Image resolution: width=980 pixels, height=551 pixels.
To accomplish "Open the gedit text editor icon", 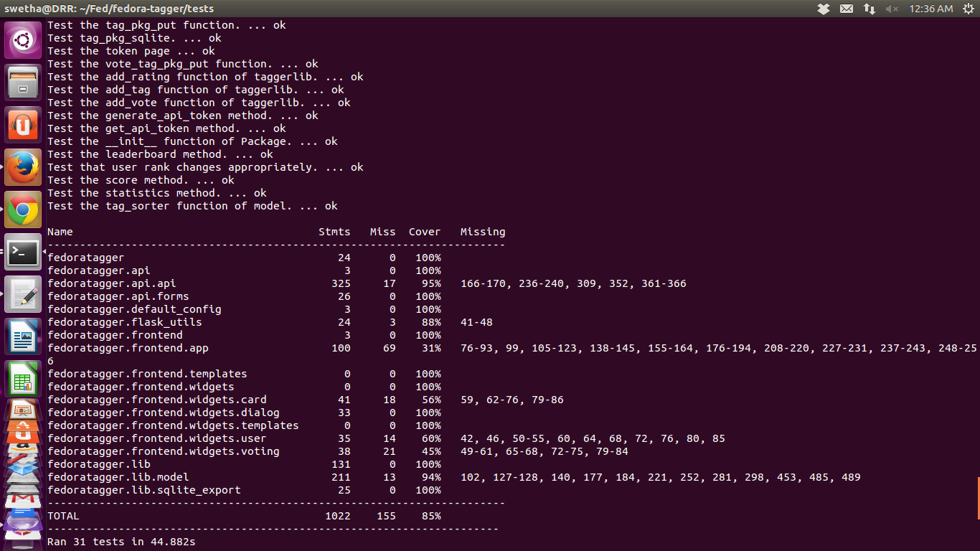I will point(23,294).
